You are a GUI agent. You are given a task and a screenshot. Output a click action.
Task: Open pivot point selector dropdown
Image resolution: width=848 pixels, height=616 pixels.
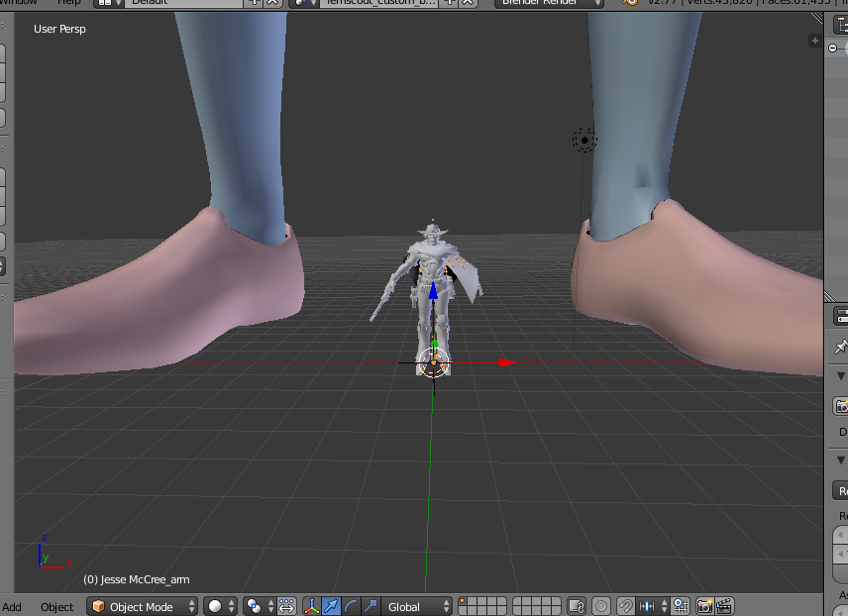259,606
